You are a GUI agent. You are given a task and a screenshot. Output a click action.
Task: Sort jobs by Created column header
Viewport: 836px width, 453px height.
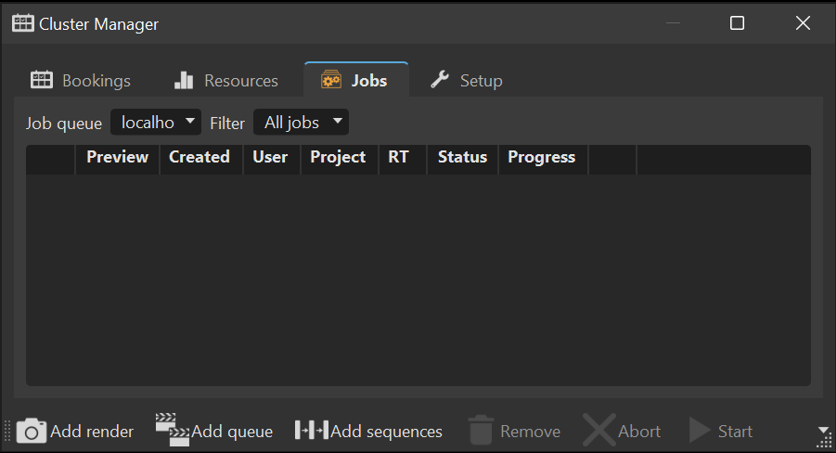coord(199,157)
